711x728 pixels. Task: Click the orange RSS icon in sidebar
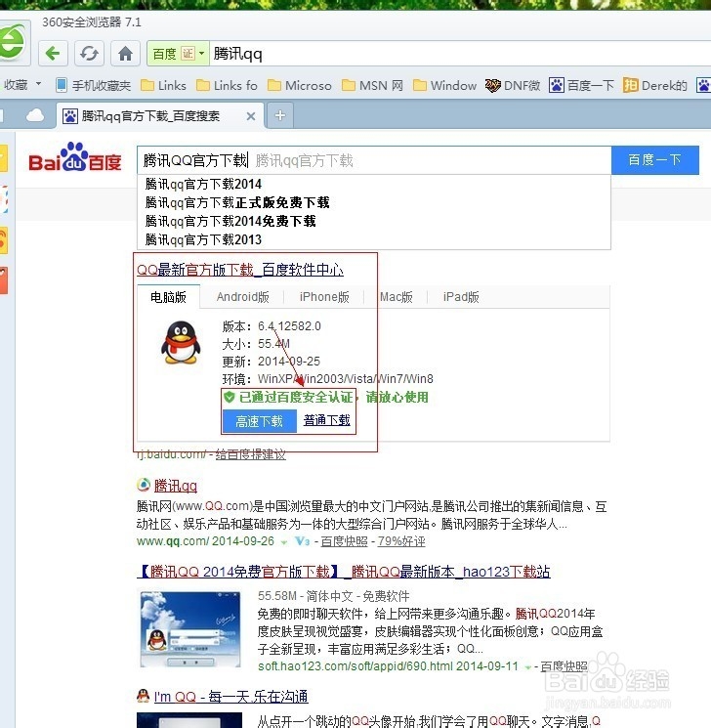pos(3,240)
